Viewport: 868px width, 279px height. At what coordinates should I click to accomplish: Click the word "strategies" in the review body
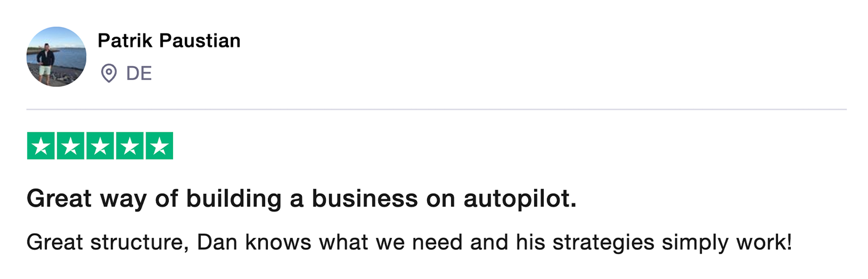(603, 242)
